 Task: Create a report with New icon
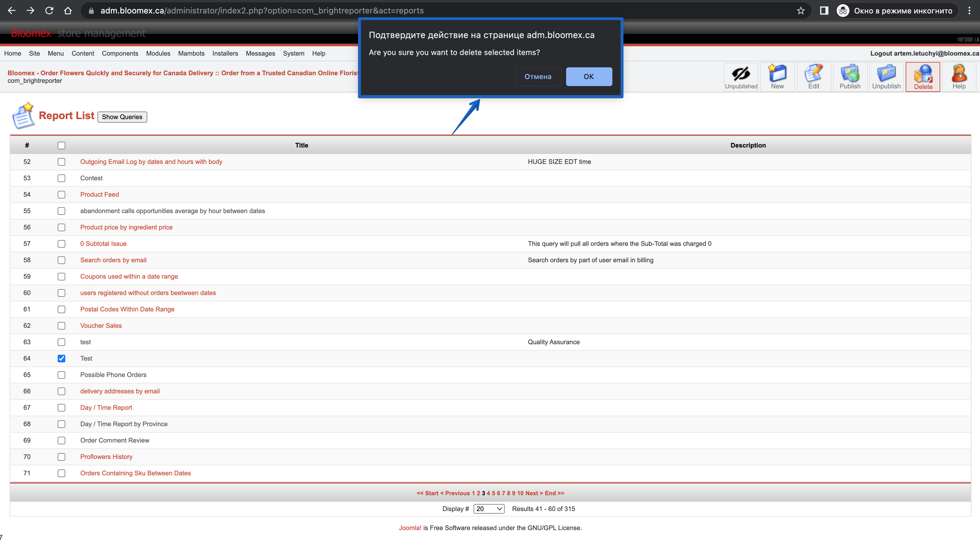pyautogui.click(x=777, y=77)
